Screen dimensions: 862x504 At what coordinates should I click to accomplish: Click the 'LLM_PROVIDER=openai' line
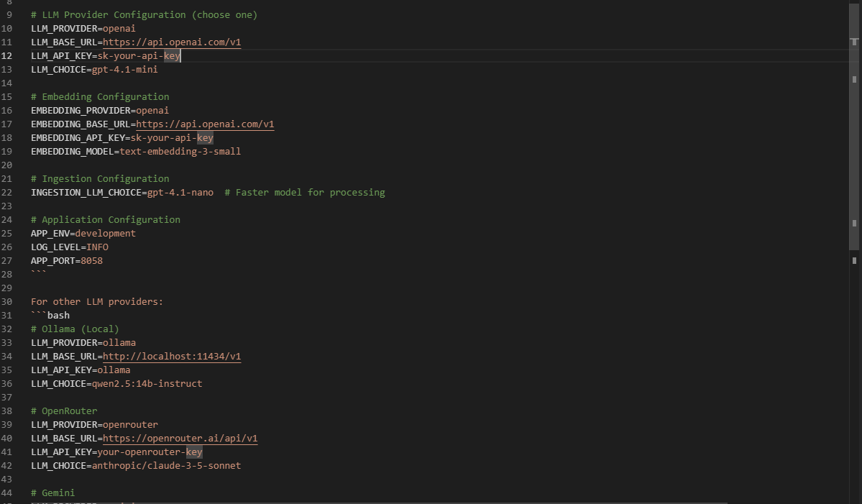(x=83, y=29)
